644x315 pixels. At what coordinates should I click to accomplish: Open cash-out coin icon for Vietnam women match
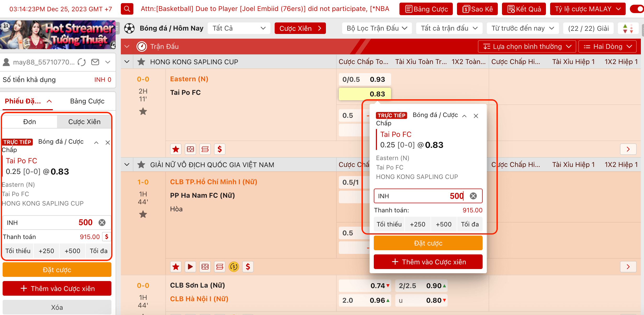point(234,267)
